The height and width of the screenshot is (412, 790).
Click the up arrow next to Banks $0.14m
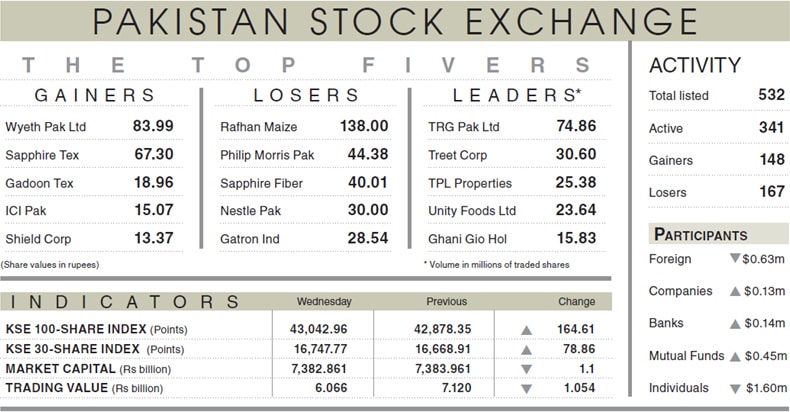[x=735, y=324]
